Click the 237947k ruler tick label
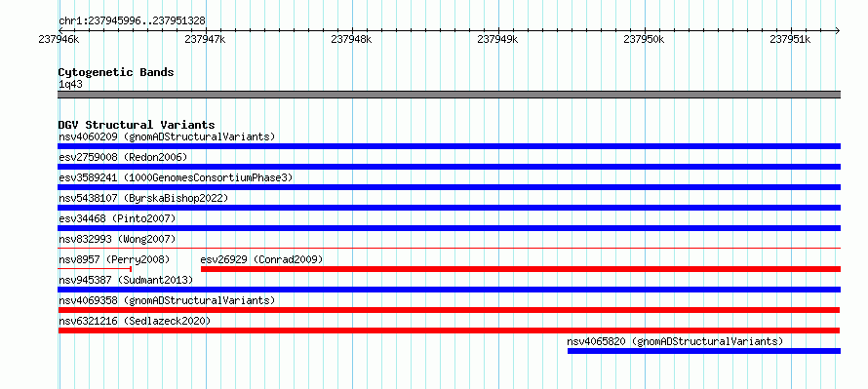 pos(205,40)
